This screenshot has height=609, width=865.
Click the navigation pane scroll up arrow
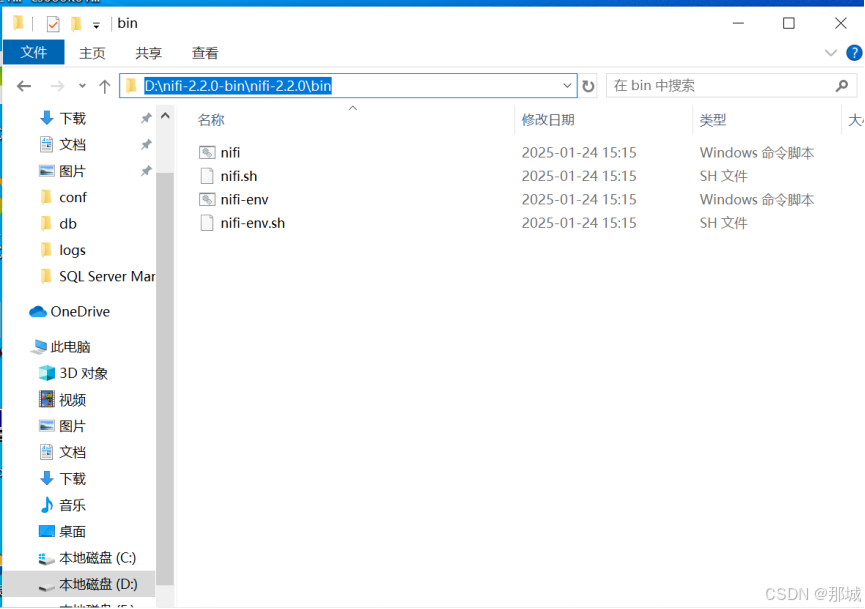165,116
